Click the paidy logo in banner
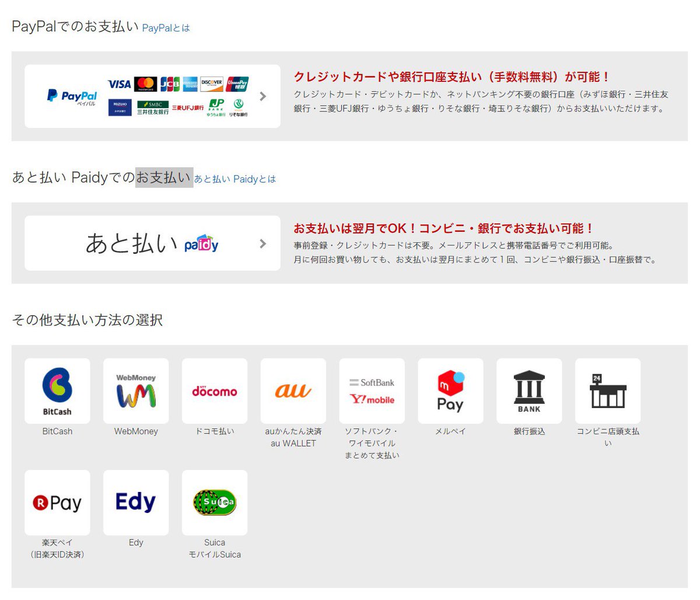This screenshot has width=700, height=600. point(201,244)
